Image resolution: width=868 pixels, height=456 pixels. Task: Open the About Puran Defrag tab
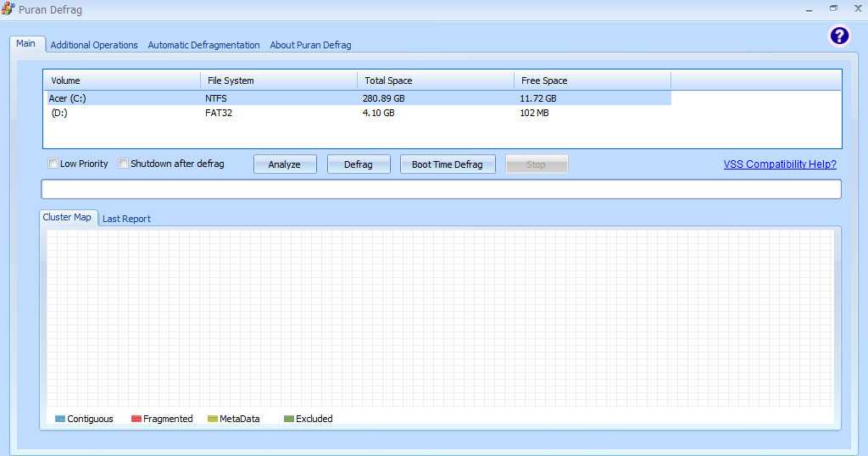[310, 45]
